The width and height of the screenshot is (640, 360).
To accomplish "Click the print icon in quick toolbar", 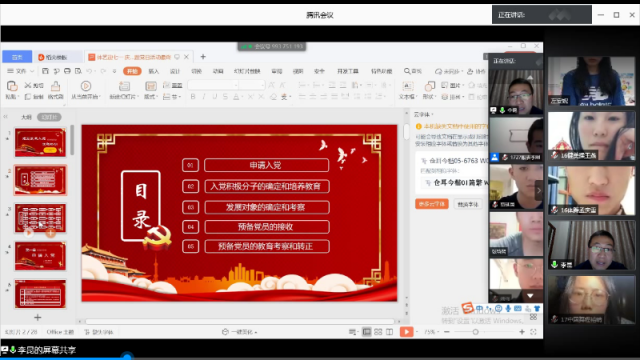I will click(x=67, y=71).
